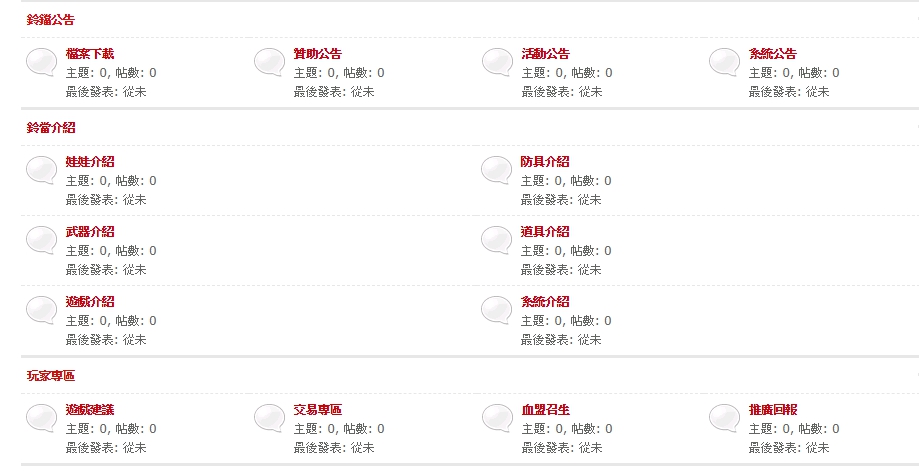Go to the 遊戲介紹 forum

coord(90,302)
